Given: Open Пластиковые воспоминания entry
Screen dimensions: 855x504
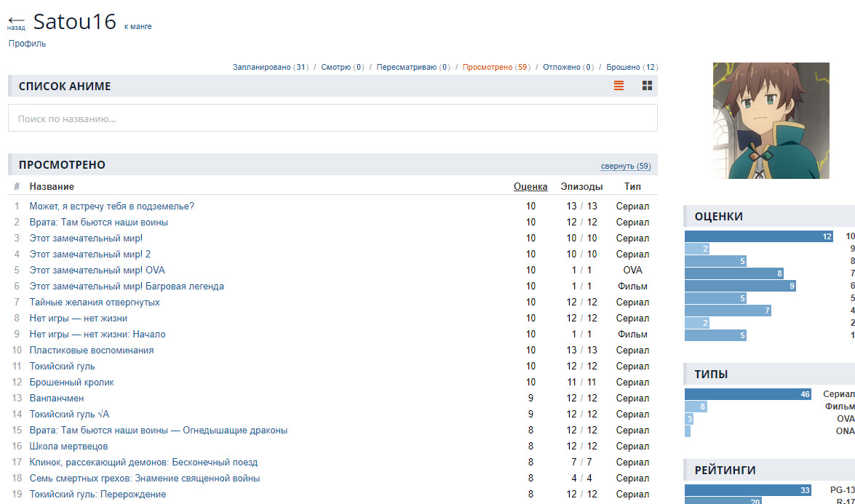Looking at the screenshot, I should coord(91,351).
